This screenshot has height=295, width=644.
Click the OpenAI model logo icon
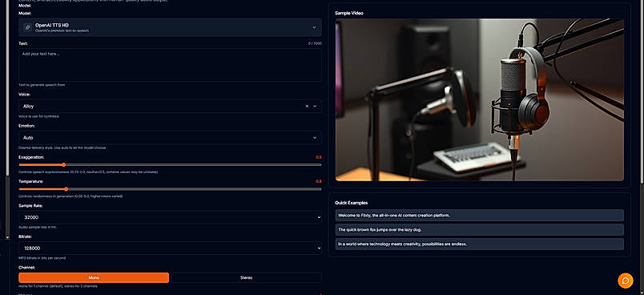click(27, 27)
